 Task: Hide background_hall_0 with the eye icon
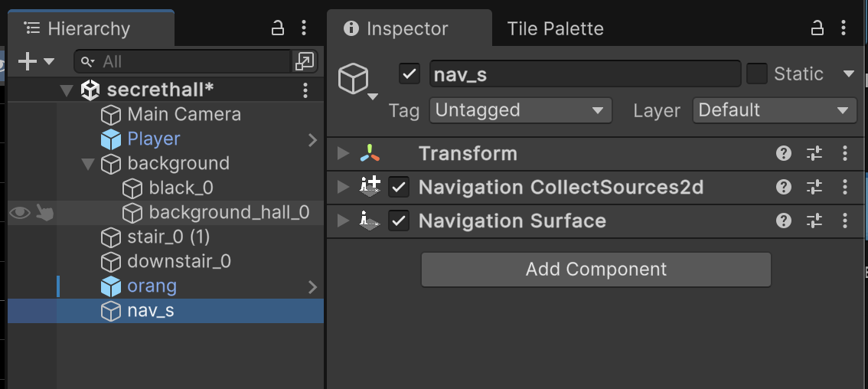20,213
